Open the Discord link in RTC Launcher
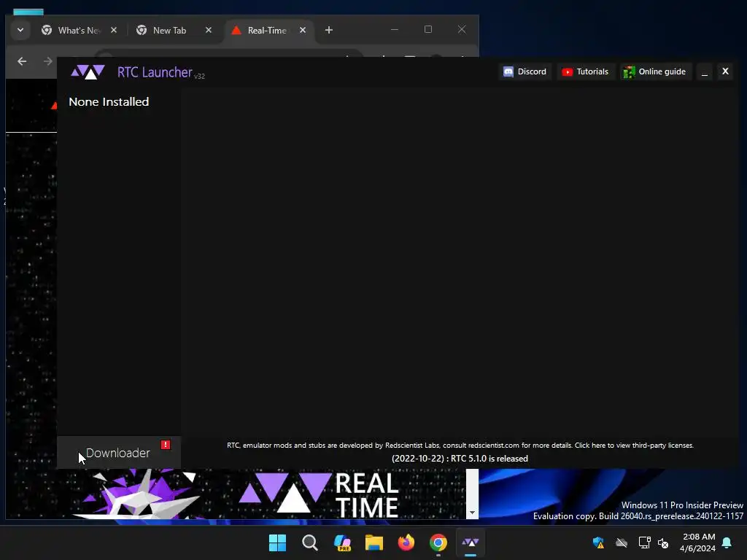Viewport: 747px width, 560px height. coord(525,71)
